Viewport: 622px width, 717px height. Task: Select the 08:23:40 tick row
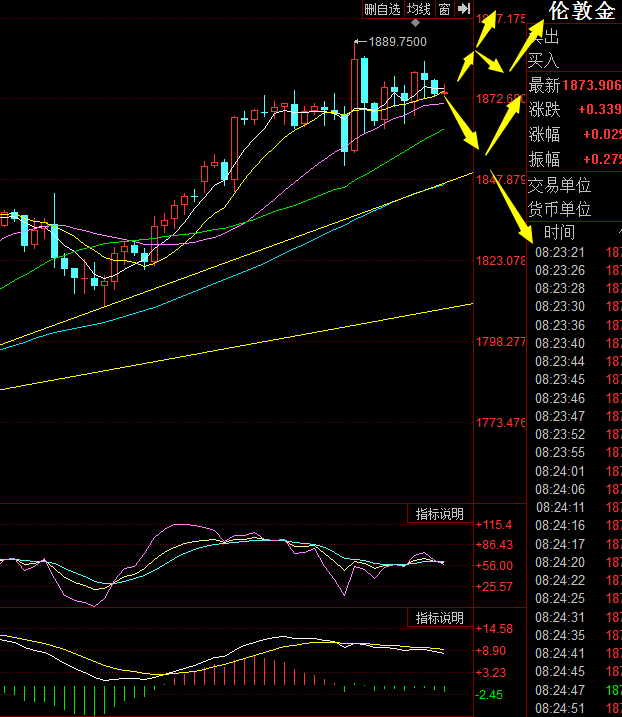pyautogui.click(x=578, y=343)
